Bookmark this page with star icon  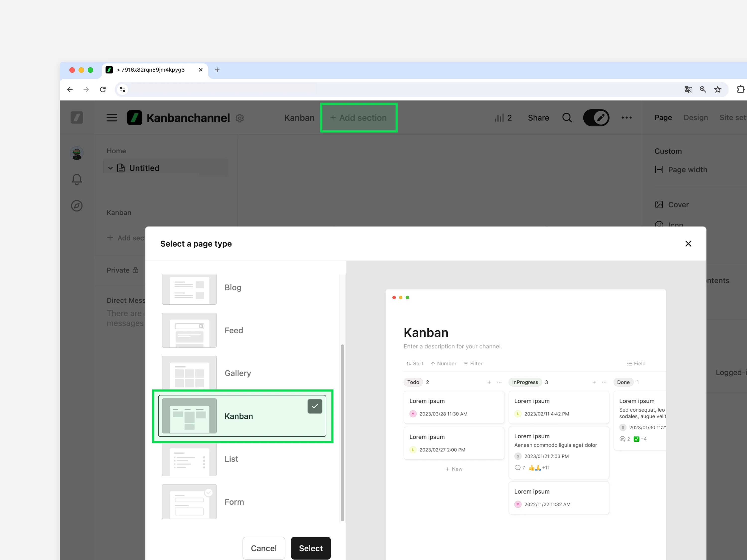coord(718,89)
